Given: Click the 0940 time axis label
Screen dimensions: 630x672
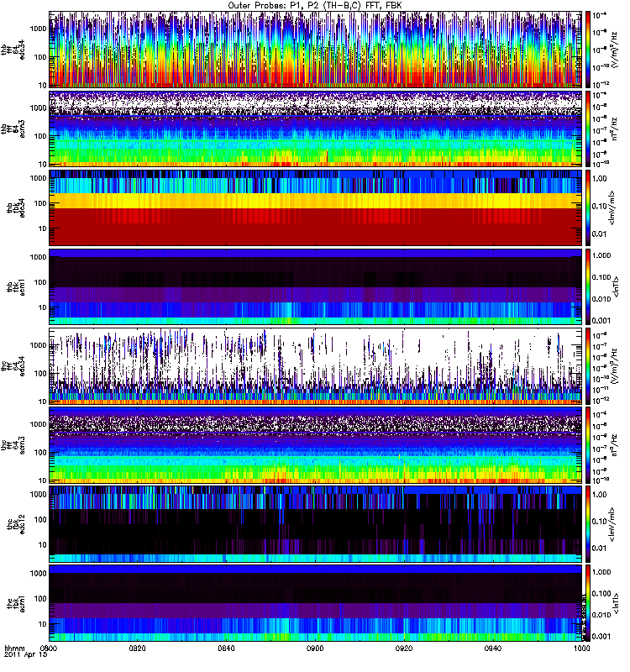Looking at the screenshot, I should [x=493, y=648].
